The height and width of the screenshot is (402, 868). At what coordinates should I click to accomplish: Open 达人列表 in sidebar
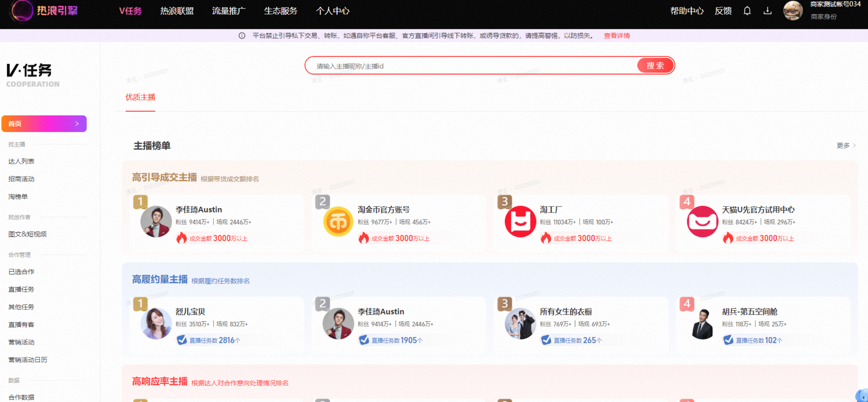tap(21, 161)
